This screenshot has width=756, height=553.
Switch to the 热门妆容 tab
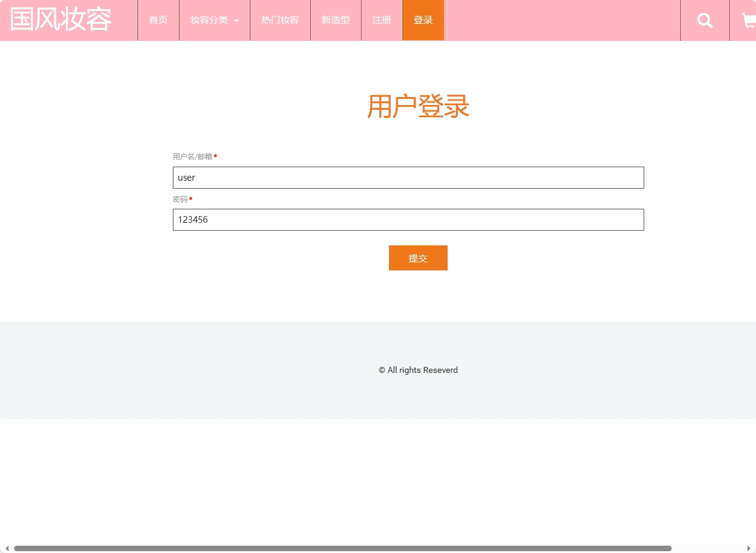tap(280, 20)
